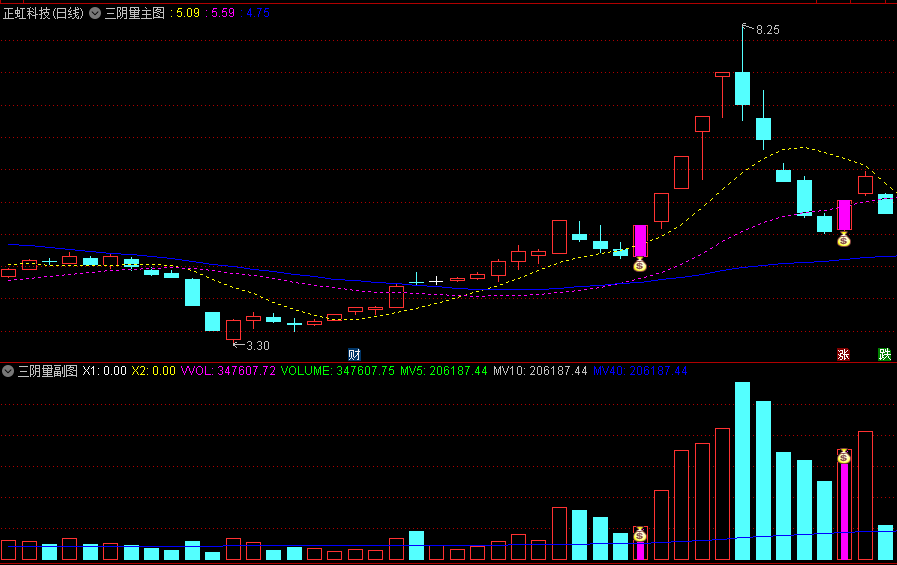Select the stock title 正虹科技(日线)

[x=43, y=13]
